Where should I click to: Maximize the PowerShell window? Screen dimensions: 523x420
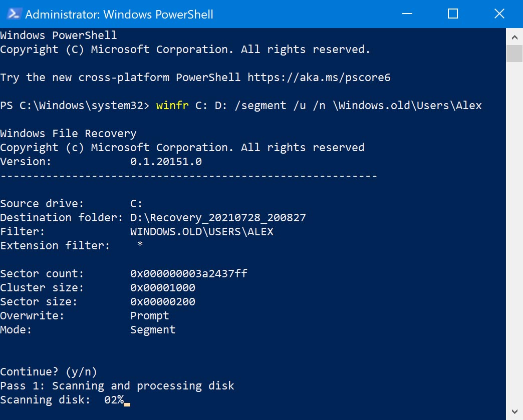[x=453, y=14]
